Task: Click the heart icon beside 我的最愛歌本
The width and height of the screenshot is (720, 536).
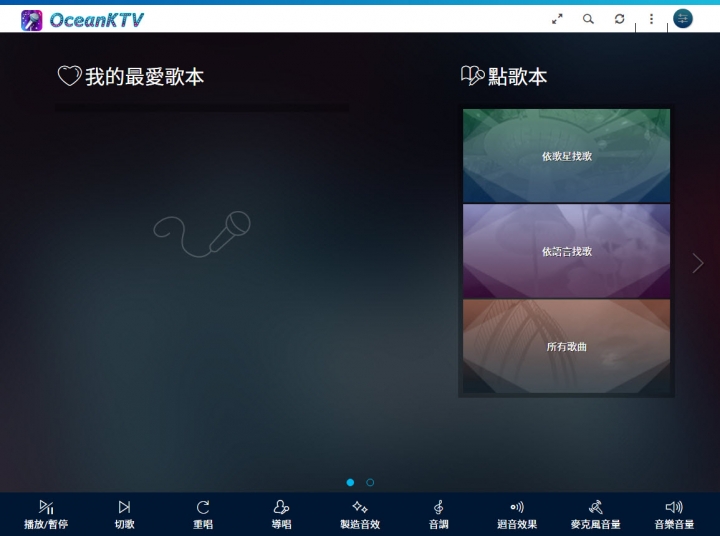Action: pyautogui.click(x=69, y=76)
